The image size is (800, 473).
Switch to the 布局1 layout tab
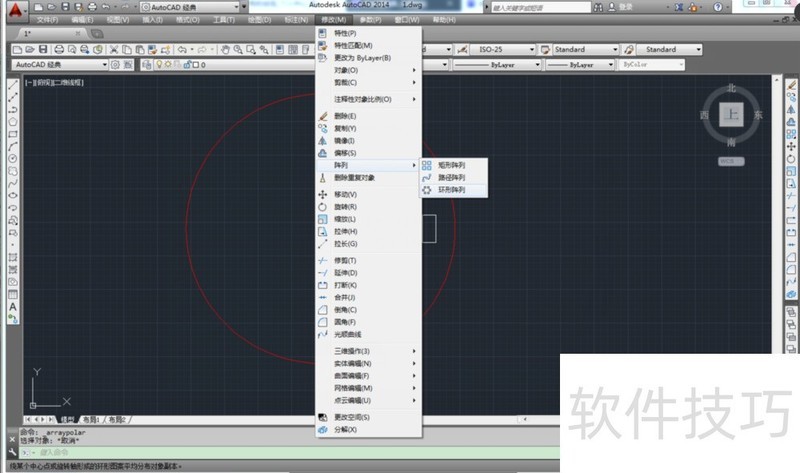click(x=91, y=419)
